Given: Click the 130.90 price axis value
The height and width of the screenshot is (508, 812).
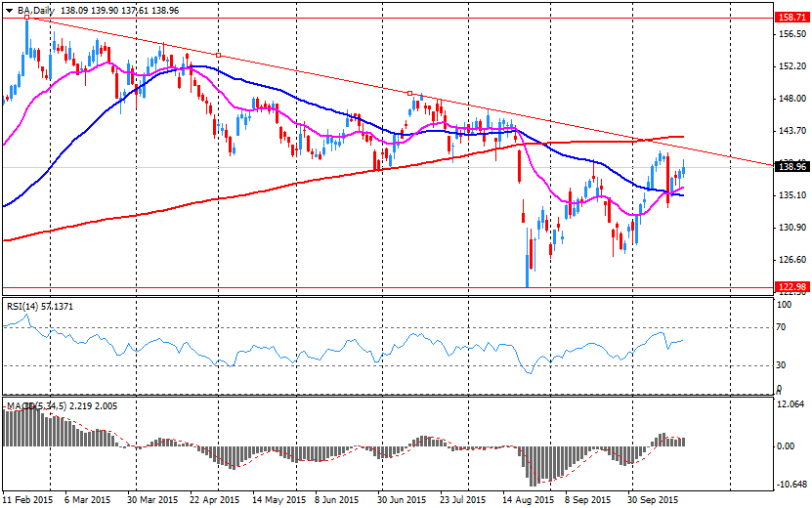Looking at the screenshot, I should click(x=791, y=228).
